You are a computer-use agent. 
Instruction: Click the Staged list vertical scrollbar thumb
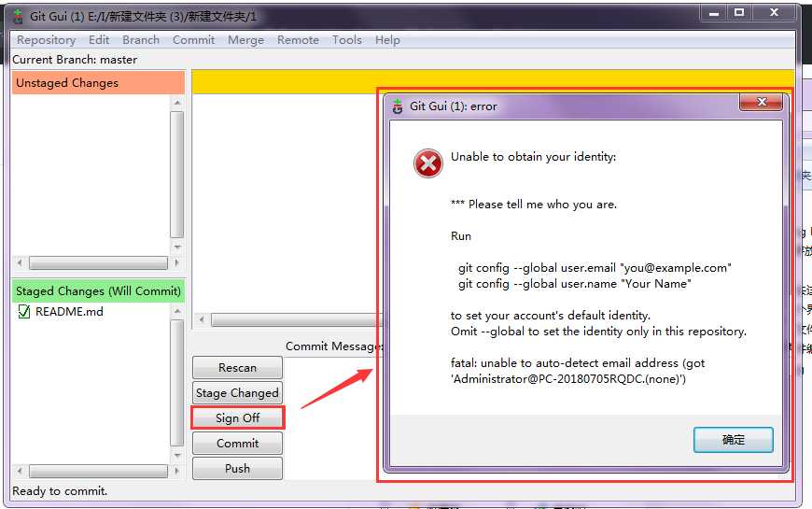click(x=177, y=383)
